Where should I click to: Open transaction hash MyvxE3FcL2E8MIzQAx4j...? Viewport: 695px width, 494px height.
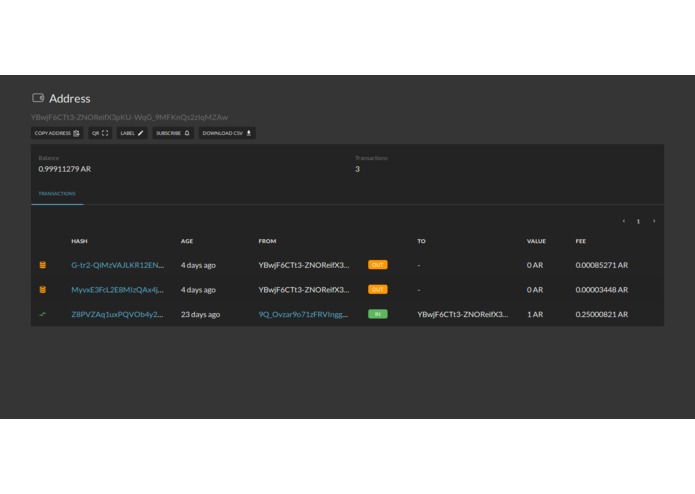pyautogui.click(x=117, y=290)
